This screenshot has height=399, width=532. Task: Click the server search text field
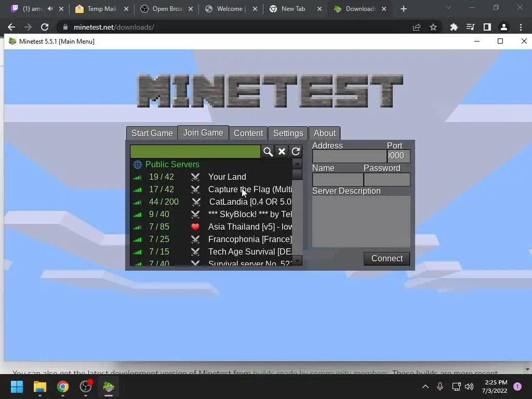pos(195,152)
